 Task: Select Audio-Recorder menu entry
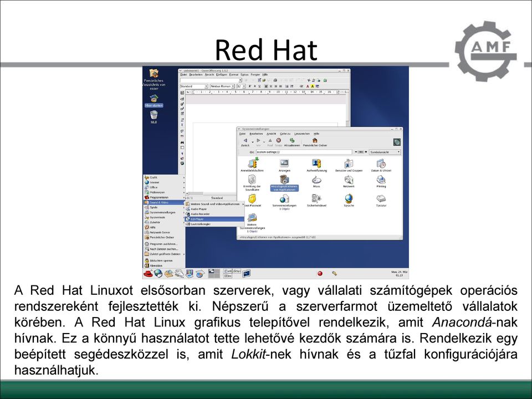[x=214, y=214]
